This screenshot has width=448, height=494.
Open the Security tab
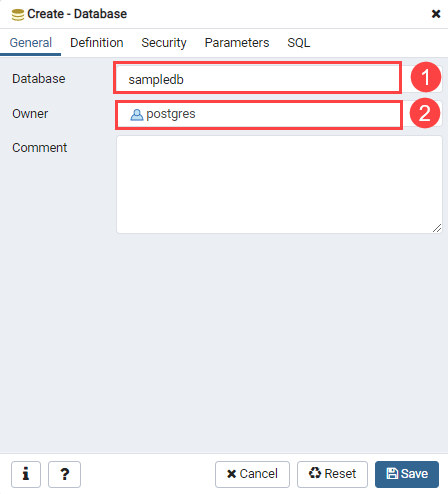[x=164, y=43]
